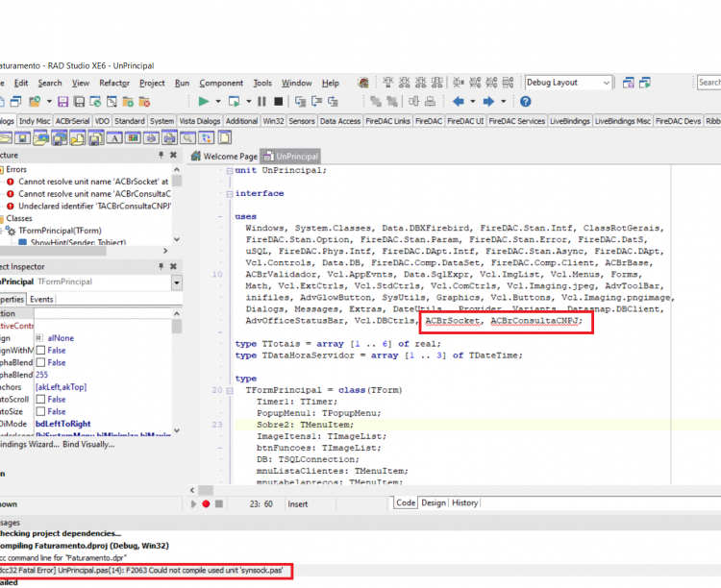Expand the Align alNone property editor
721x588 pixels.
39,338
